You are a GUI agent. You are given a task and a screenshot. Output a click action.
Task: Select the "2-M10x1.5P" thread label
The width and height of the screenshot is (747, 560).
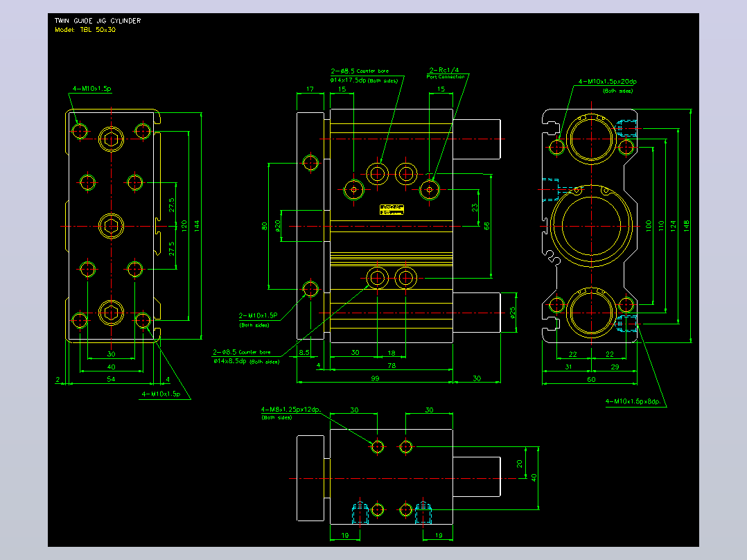pyautogui.click(x=258, y=315)
